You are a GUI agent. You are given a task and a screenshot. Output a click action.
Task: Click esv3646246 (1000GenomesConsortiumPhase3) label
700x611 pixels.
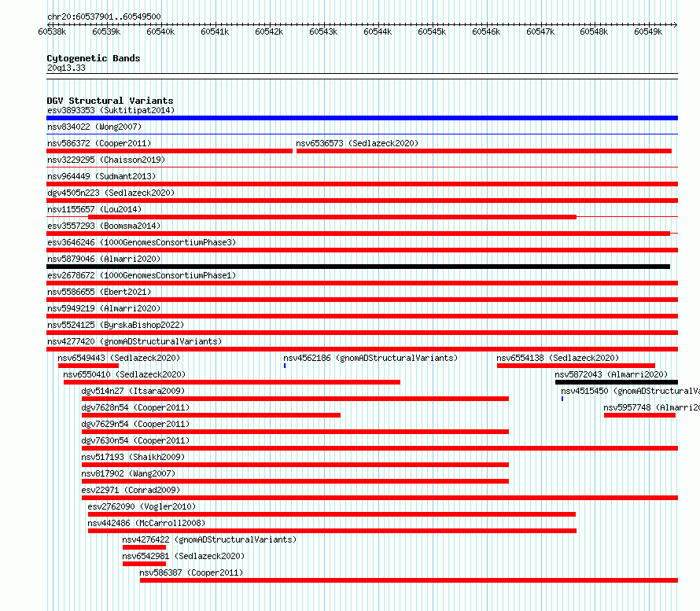[142, 242]
